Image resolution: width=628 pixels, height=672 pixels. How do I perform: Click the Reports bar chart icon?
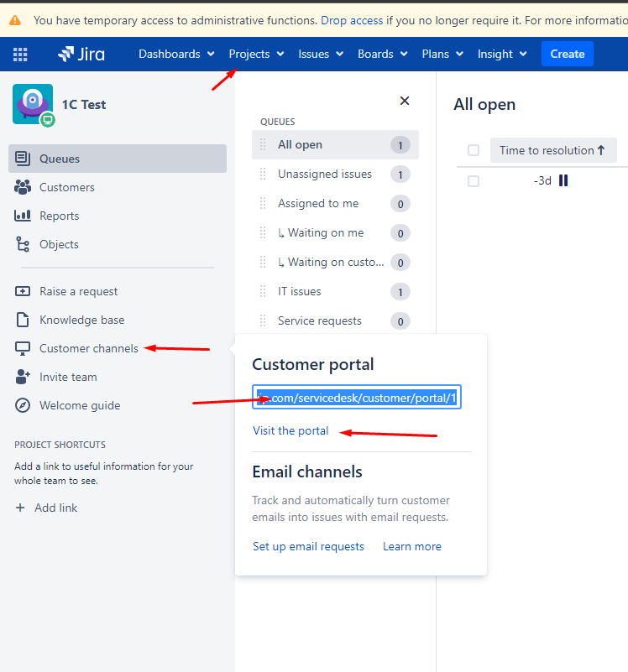(x=23, y=216)
